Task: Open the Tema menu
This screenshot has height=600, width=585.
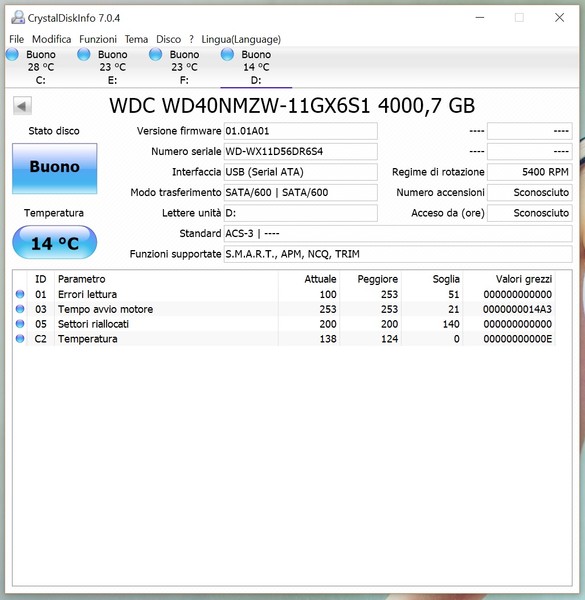Action: 136,39
